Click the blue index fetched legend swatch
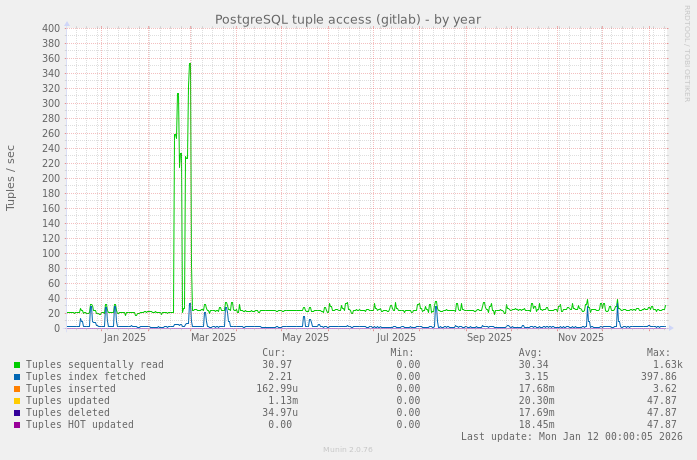 17,377
